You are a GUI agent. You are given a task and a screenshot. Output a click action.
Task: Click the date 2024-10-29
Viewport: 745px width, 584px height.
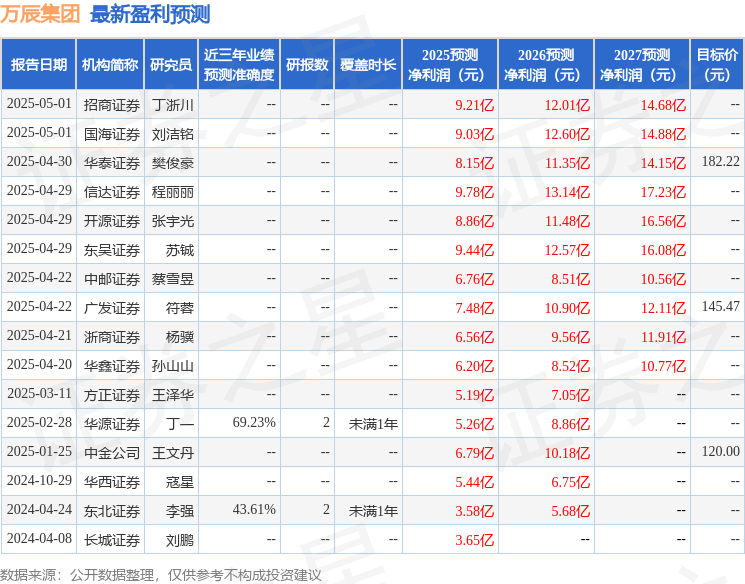pos(39,480)
